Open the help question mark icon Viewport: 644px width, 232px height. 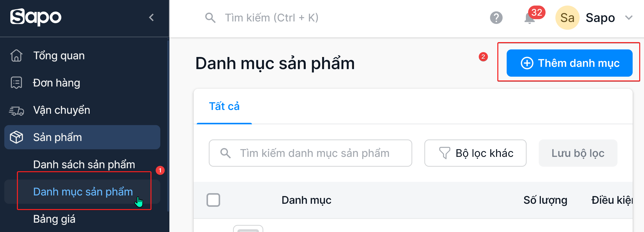[496, 18]
